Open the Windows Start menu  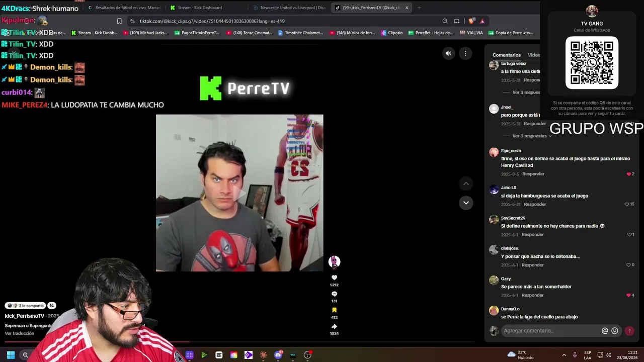pos(11,355)
